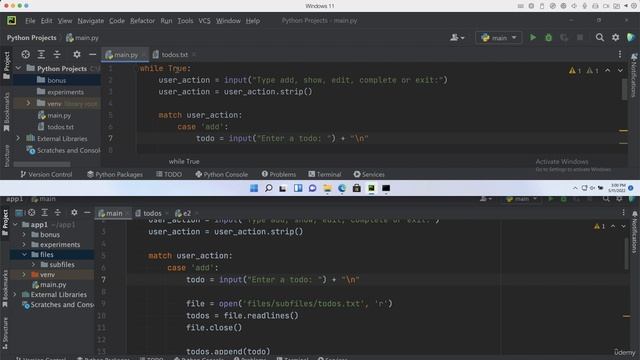Toggle Notifications in bottom right sidebar
Screen dimensions: 640x360
tap(634, 232)
